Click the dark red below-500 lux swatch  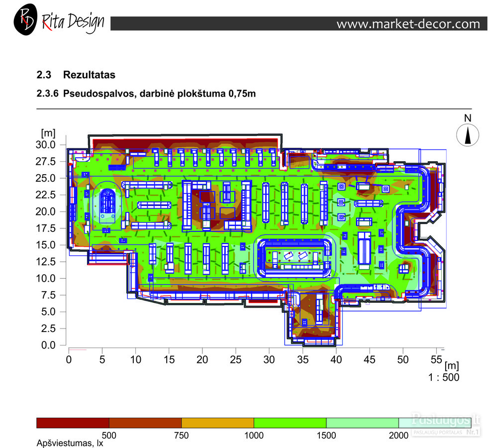tap(73, 423)
